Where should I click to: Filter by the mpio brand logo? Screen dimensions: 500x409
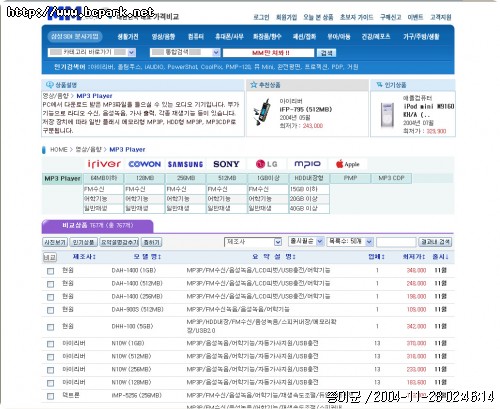click(307, 164)
